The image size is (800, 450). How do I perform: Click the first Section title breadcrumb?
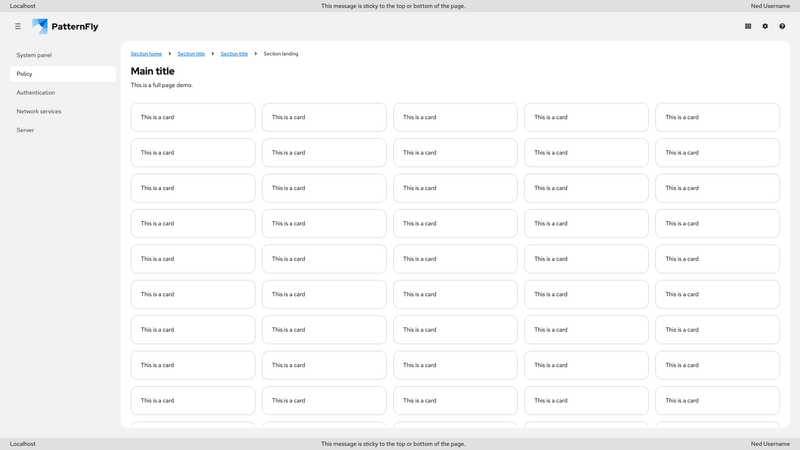[191, 54]
